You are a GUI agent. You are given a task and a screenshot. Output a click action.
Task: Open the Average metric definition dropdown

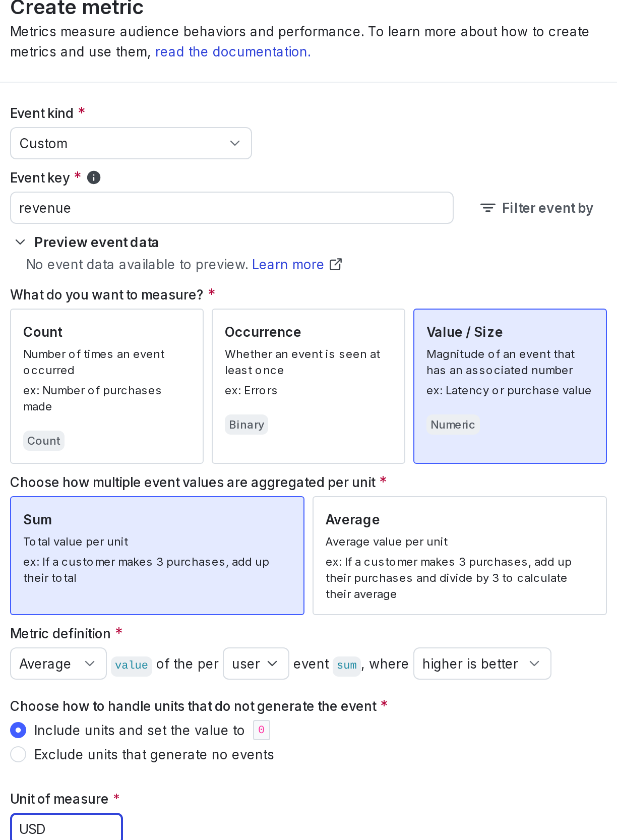point(58,664)
